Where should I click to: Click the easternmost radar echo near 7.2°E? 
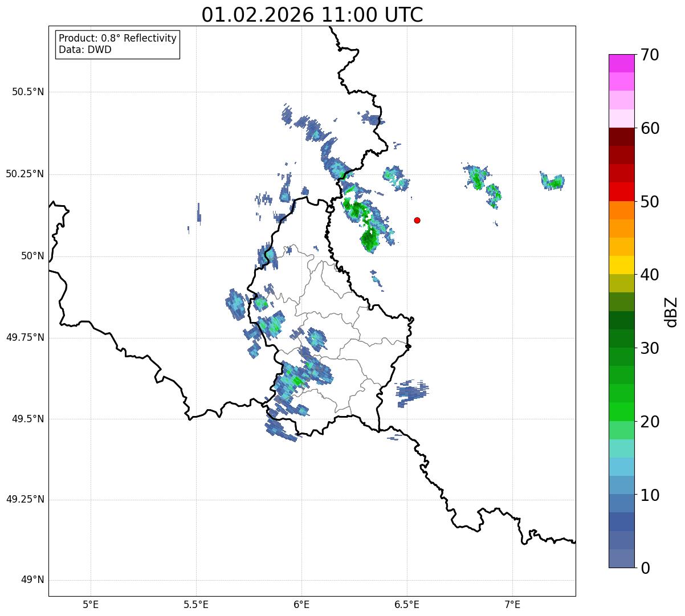point(553,181)
